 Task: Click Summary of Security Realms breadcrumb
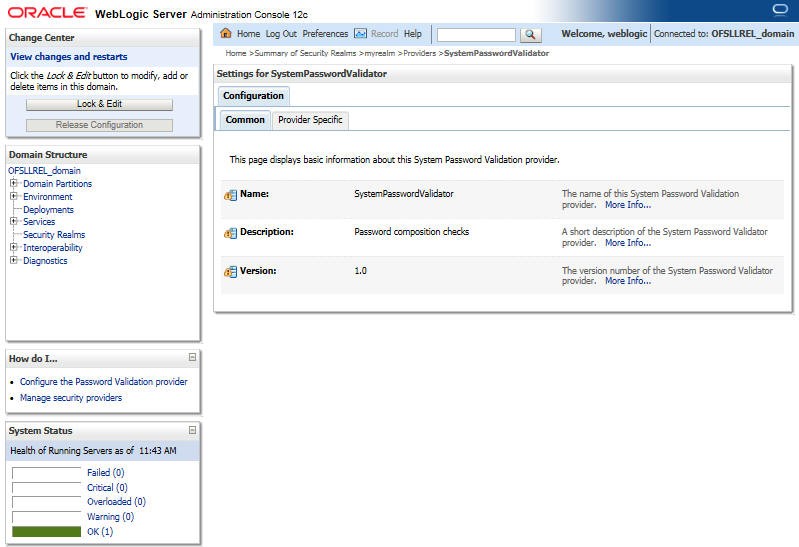[x=305, y=53]
